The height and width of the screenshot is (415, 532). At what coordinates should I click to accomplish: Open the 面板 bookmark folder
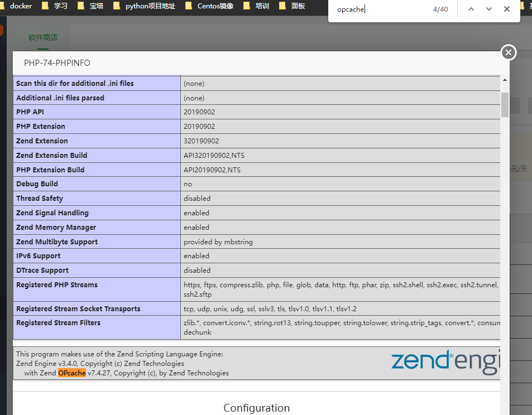[x=293, y=6]
